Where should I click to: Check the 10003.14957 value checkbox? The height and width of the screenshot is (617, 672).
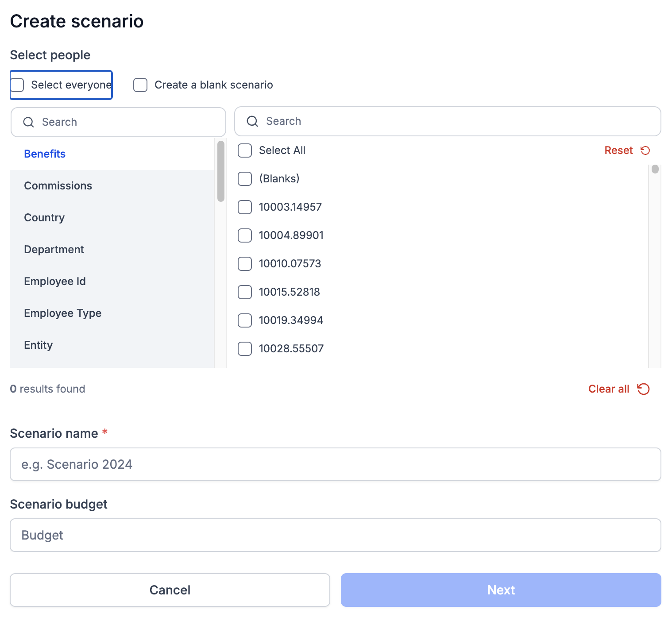(245, 207)
